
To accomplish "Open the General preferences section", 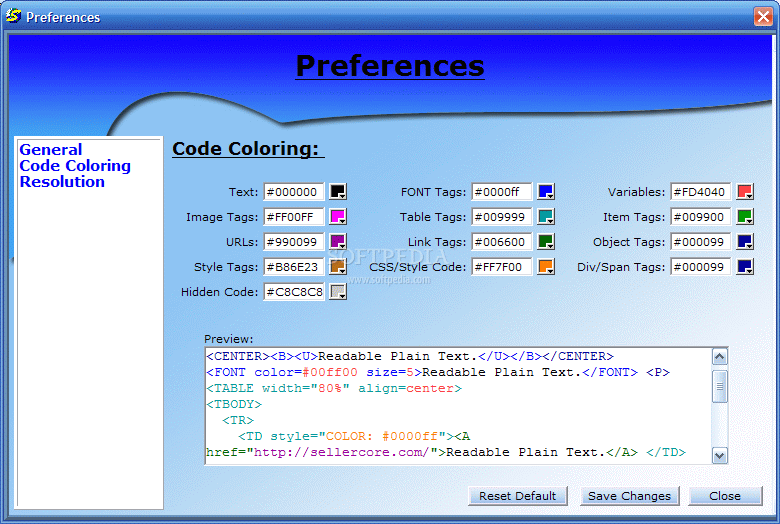I will [51, 150].
